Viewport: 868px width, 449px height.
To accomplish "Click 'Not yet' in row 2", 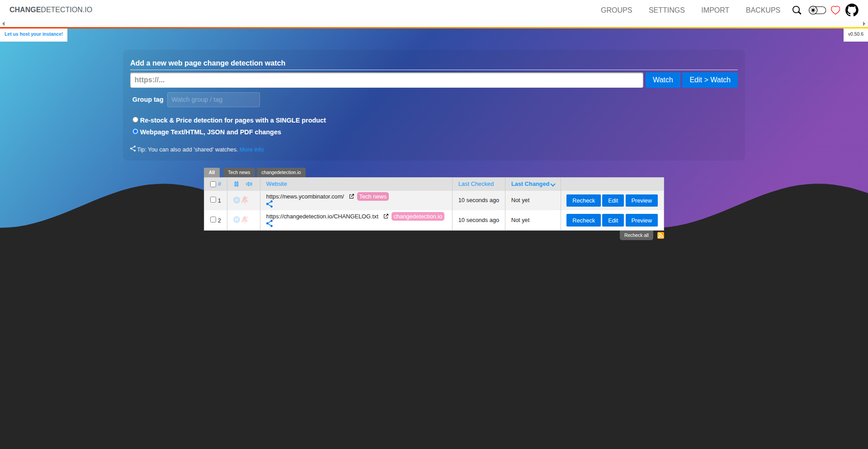I will [x=520, y=220].
